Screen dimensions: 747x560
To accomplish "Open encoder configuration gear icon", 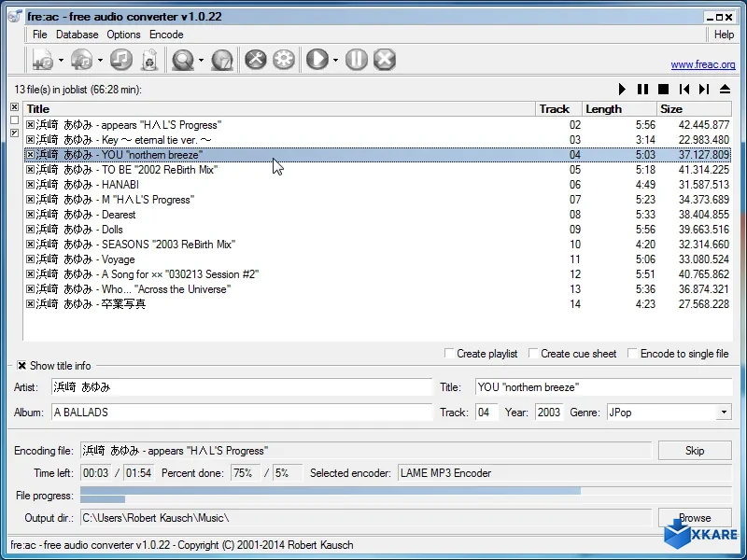I will (284, 60).
